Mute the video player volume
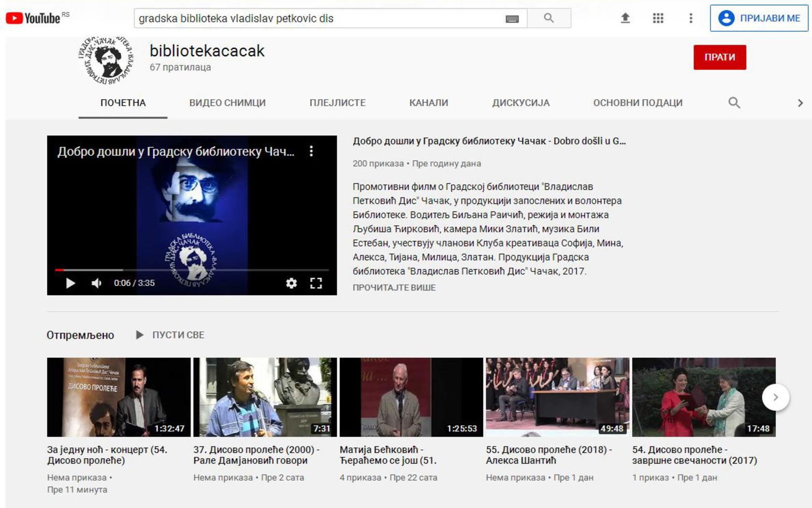Image resolution: width=812 pixels, height=508 pixels. click(97, 283)
